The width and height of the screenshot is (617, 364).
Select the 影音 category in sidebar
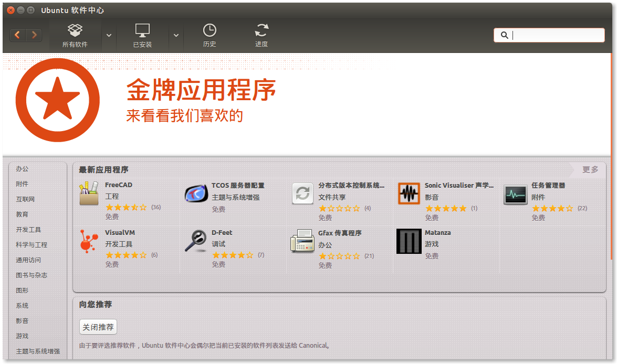click(x=22, y=321)
